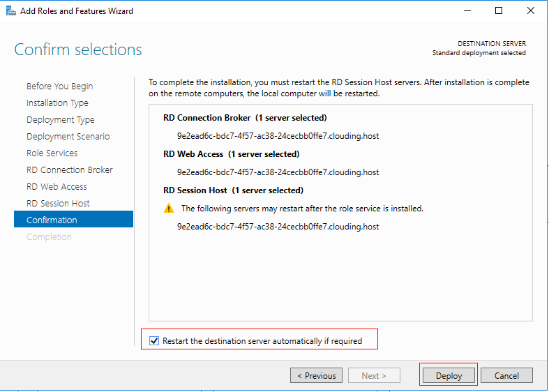Select the RD Connection Broker server name
The image size is (549, 392).
(x=278, y=136)
